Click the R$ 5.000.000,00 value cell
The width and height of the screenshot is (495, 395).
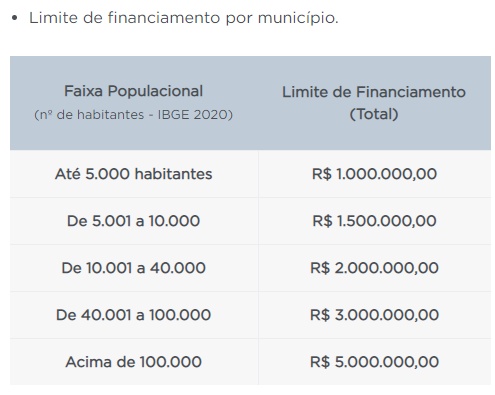[374, 362]
